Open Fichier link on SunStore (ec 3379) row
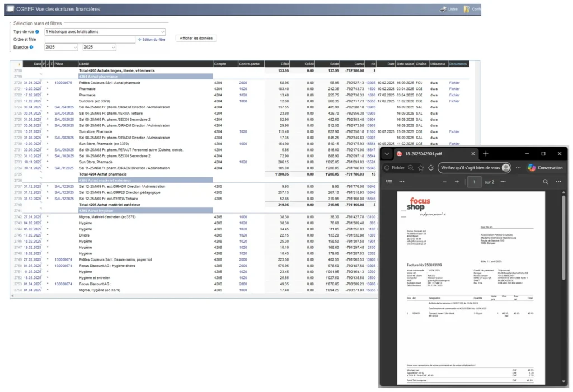The width and height of the screenshot is (573, 392). point(454,101)
